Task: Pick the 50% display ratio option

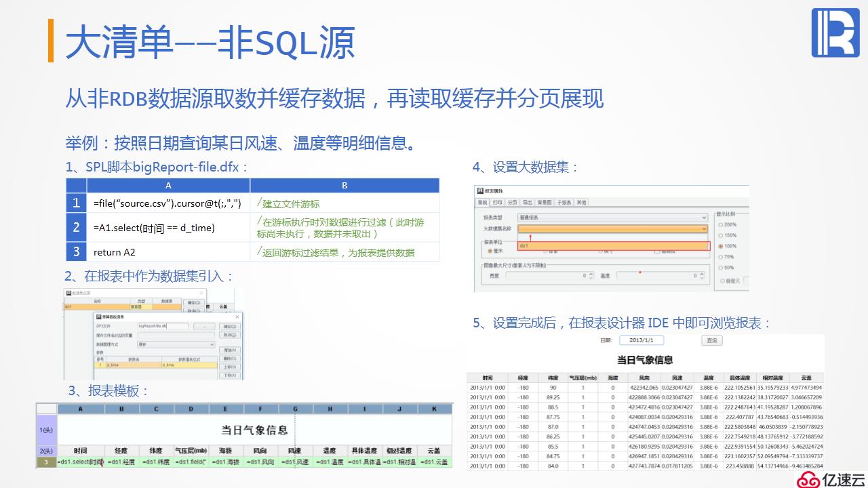Action: (720, 267)
